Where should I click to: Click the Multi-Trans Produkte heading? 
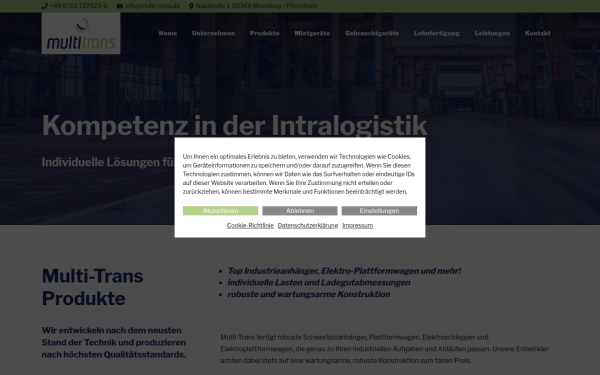point(93,287)
